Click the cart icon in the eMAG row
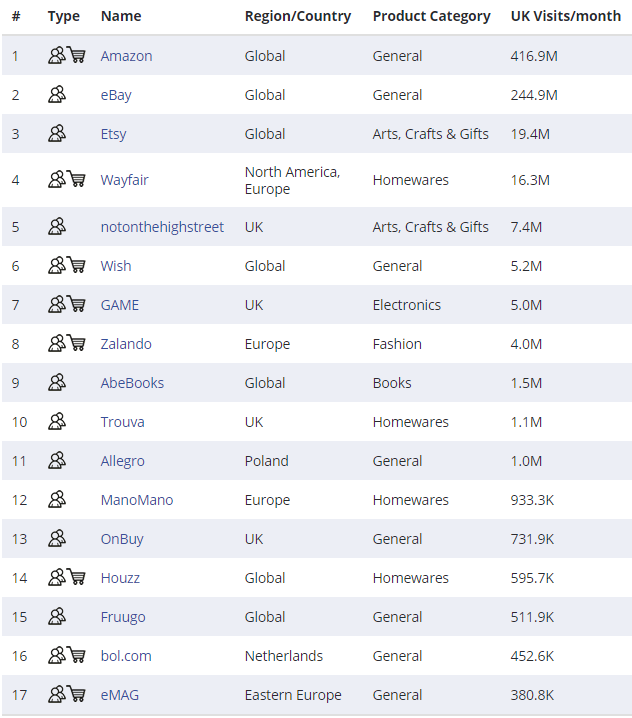The image size is (632, 718). [x=76, y=695]
